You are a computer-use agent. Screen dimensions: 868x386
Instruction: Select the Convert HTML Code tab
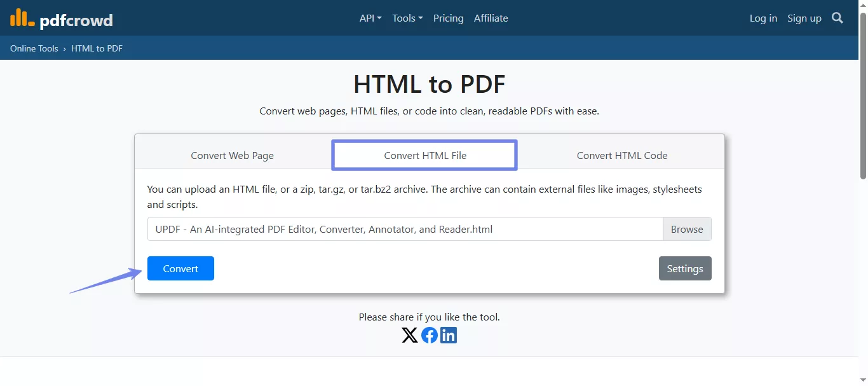tap(621, 155)
